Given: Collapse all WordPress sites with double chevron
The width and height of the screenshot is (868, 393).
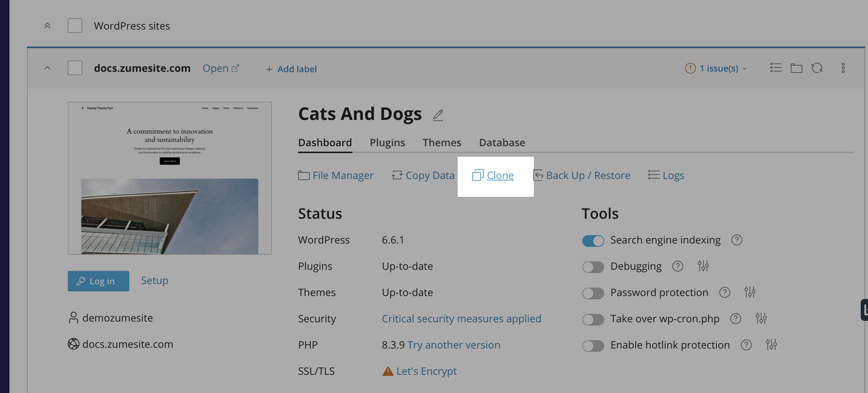Looking at the screenshot, I should coord(47,26).
